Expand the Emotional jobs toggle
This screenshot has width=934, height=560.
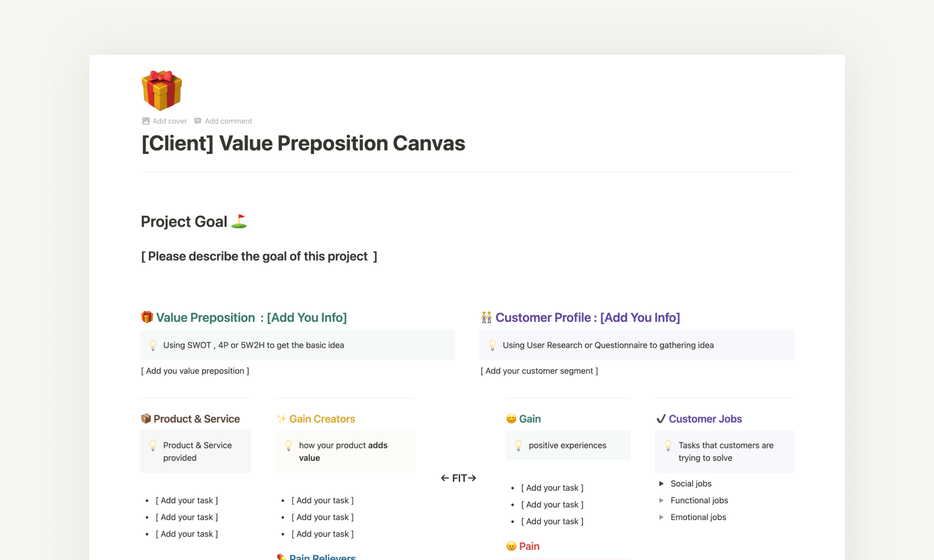(661, 517)
